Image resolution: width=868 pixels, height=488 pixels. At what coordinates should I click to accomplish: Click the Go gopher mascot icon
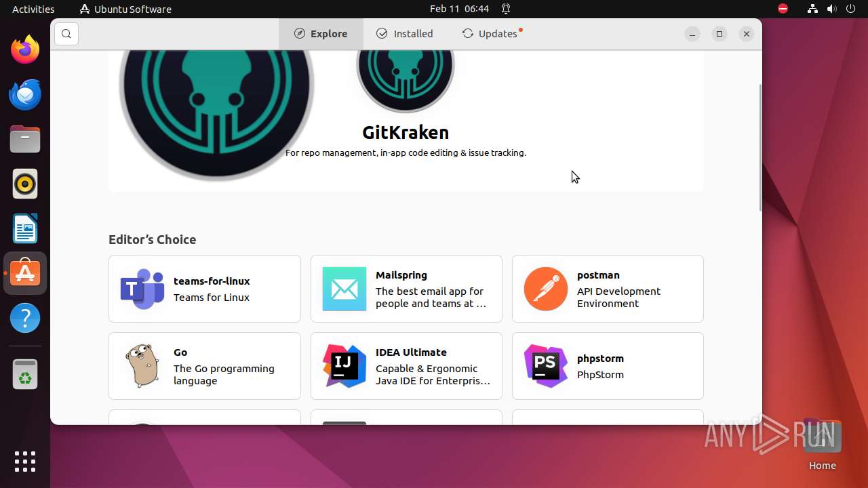click(142, 366)
